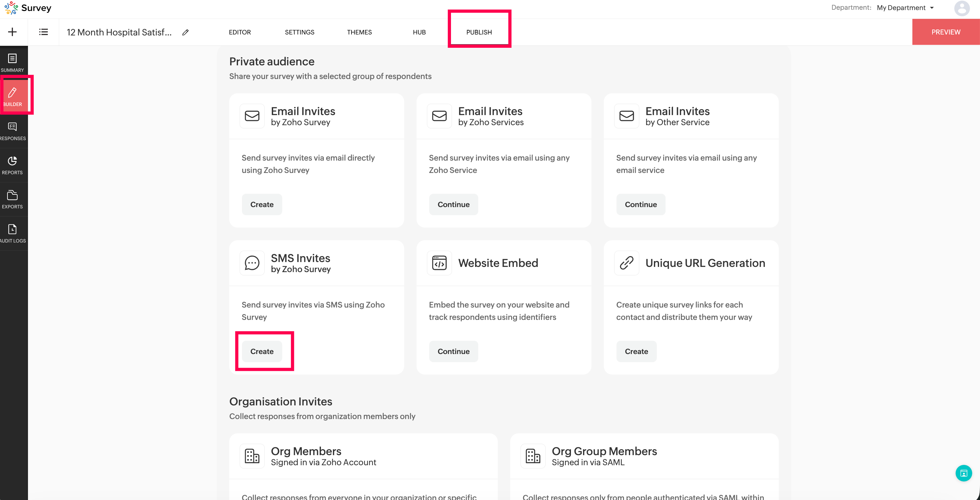The height and width of the screenshot is (500, 980).
Task: Go to Reports in the sidebar
Action: pos(13,165)
